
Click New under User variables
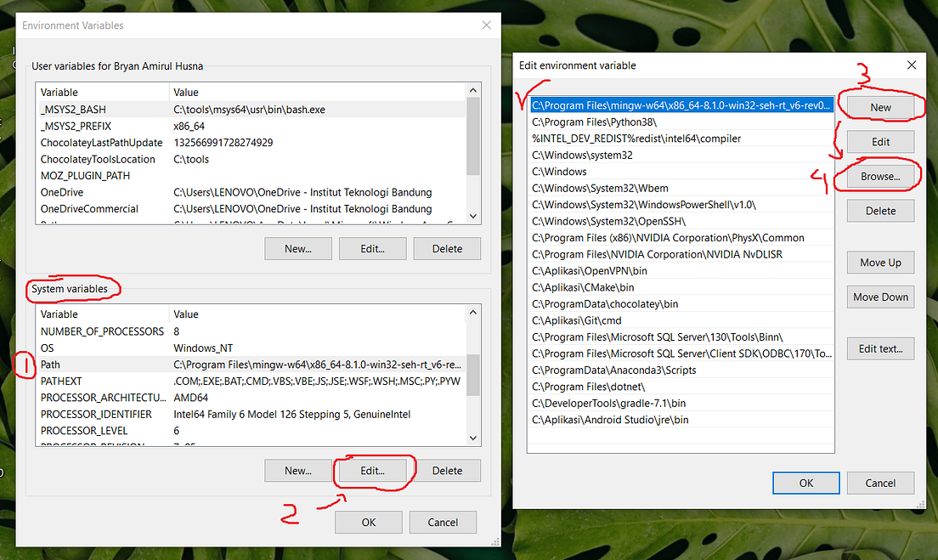(x=298, y=248)
